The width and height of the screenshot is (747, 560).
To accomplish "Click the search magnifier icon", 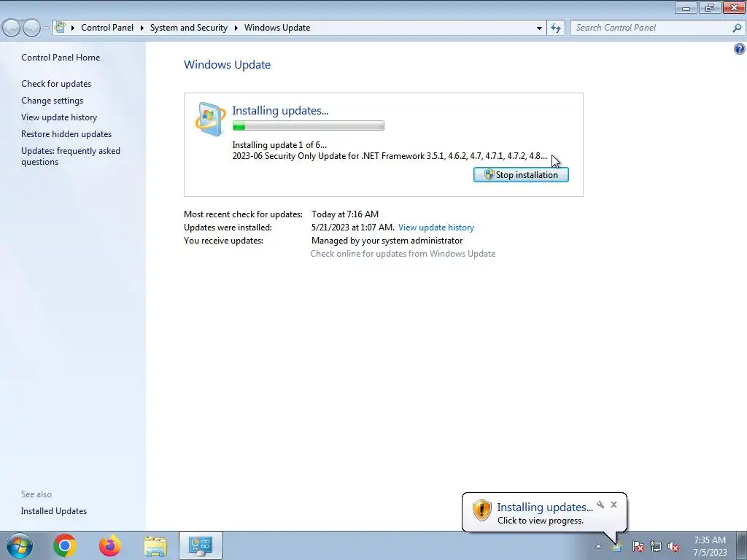I will click(x=737, y=28).
